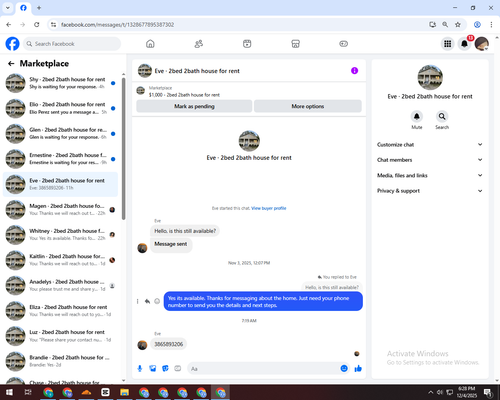Open Brandie's house for rent conversation
Screen dimensions: 500x400
[60, 361]
